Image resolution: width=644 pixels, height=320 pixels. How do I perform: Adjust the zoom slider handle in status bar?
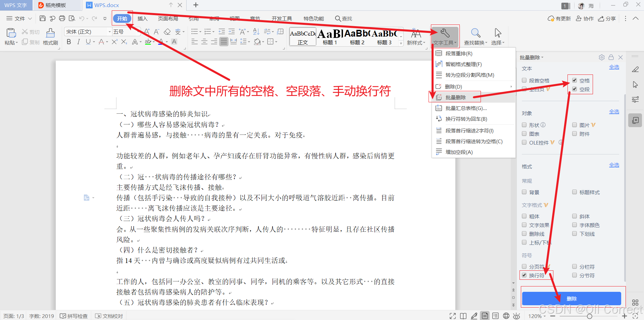[x=589, y=316]
